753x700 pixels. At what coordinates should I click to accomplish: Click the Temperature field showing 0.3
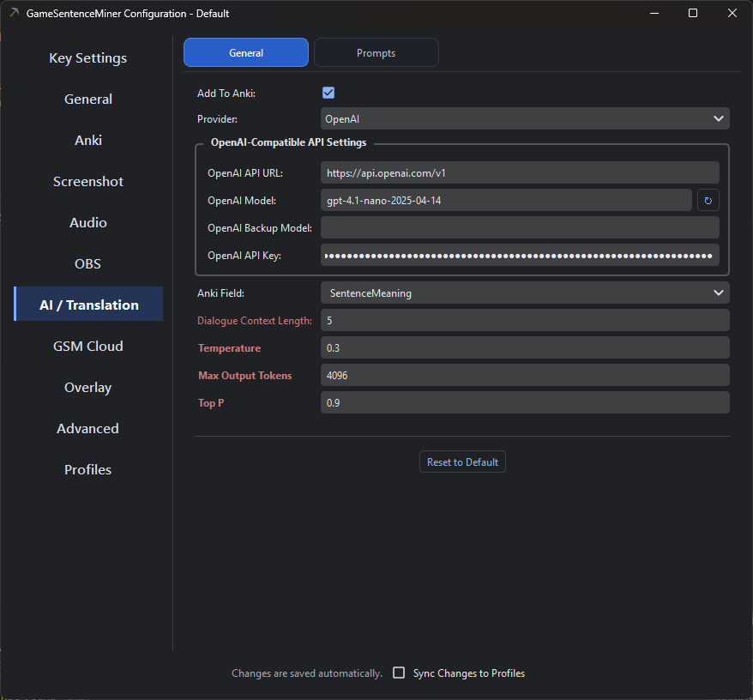pos(525,347)
